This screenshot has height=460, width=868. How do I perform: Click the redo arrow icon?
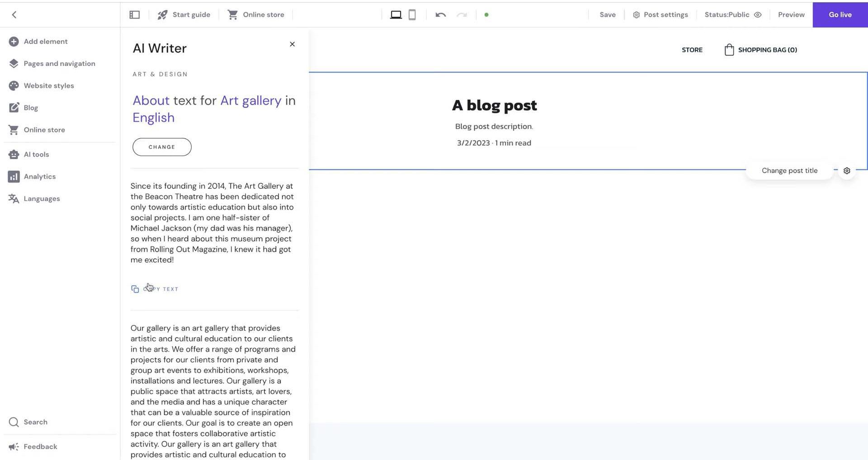tap(462, 14)
